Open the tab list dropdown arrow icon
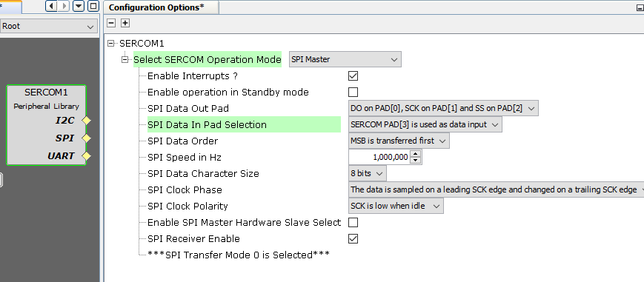Image resolution: width=644 pixels, height=282 pixels. tap(79, 6)
